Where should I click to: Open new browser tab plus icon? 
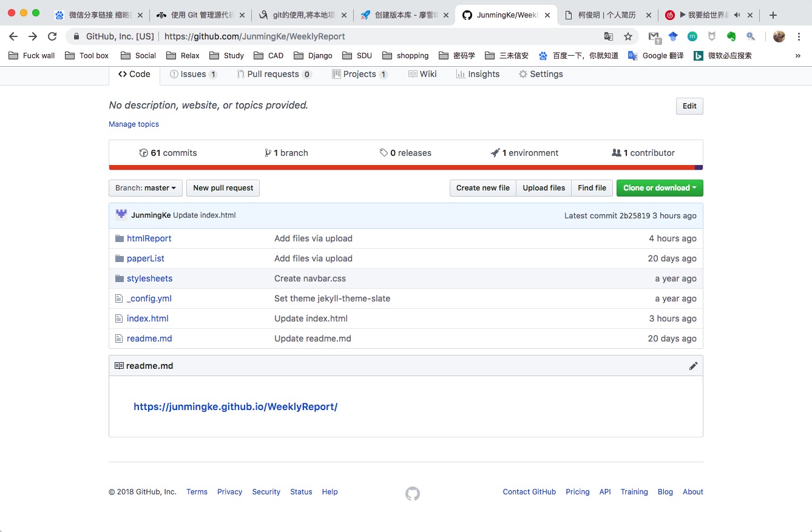point(773,15)
